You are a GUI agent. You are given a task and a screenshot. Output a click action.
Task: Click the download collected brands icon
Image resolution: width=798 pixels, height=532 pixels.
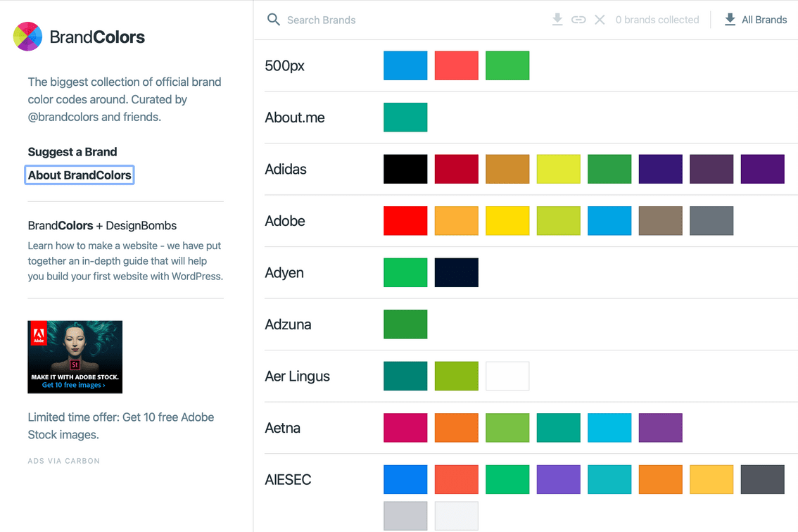(557, 19)
